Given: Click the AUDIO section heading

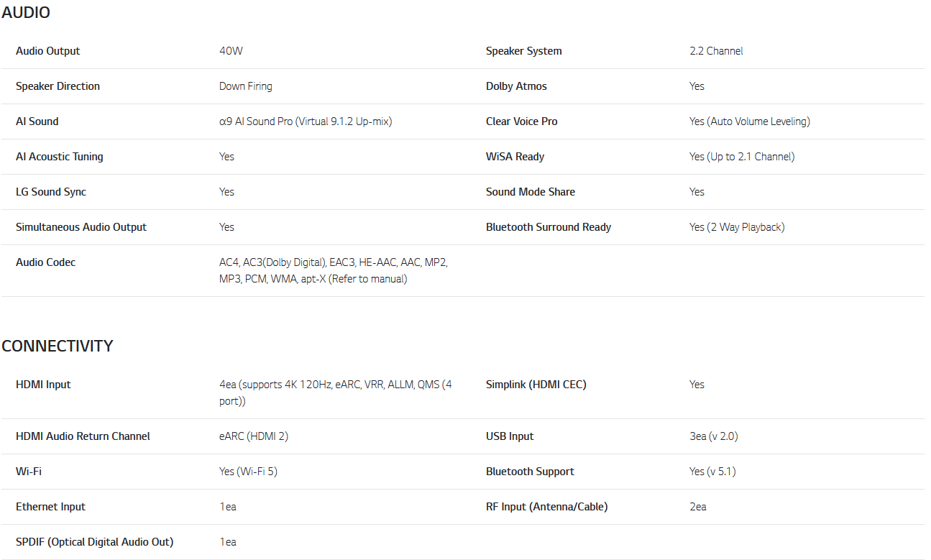Looking at the screenshot, I should tap(26, 12).
